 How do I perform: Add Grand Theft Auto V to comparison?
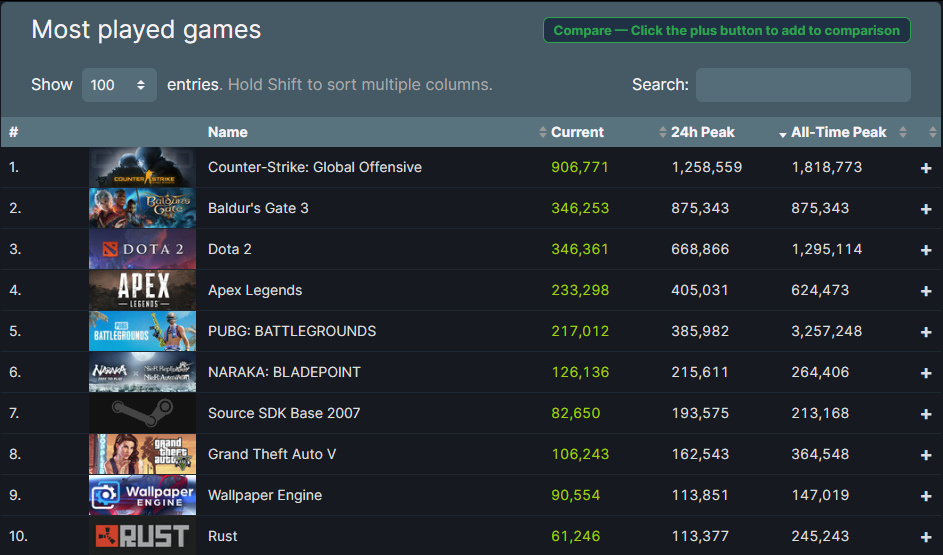(926, 455)
